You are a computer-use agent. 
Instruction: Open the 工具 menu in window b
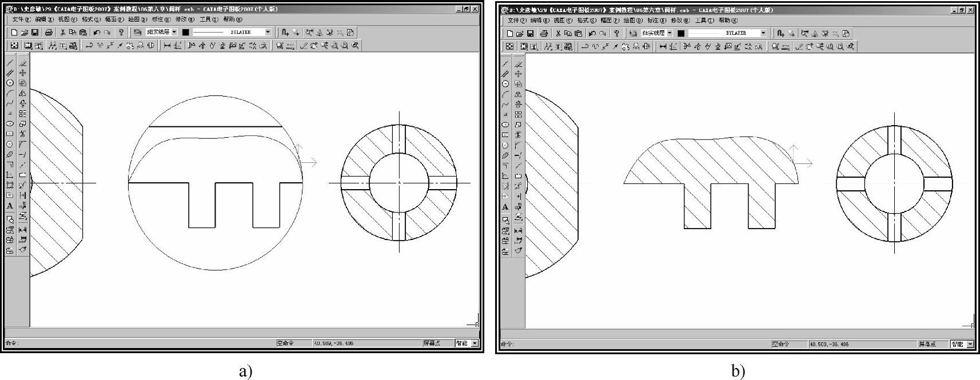point(704,20)
